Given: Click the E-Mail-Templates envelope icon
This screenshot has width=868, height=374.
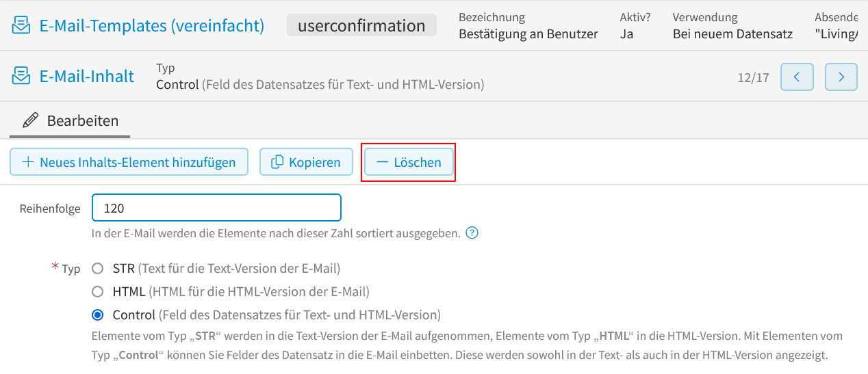Looking at the screenshot, I should click(x=22, y=26).
